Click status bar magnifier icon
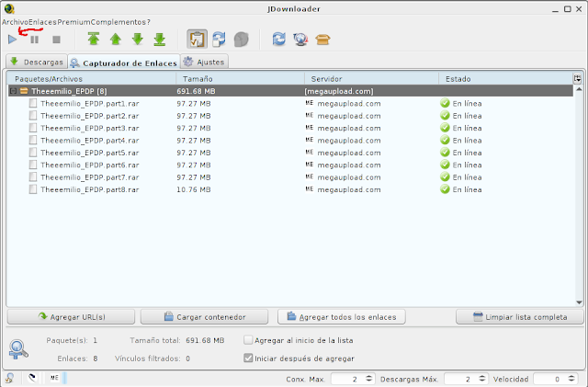The width and height of the screenshot is (588, 387). tap(9, 378)
